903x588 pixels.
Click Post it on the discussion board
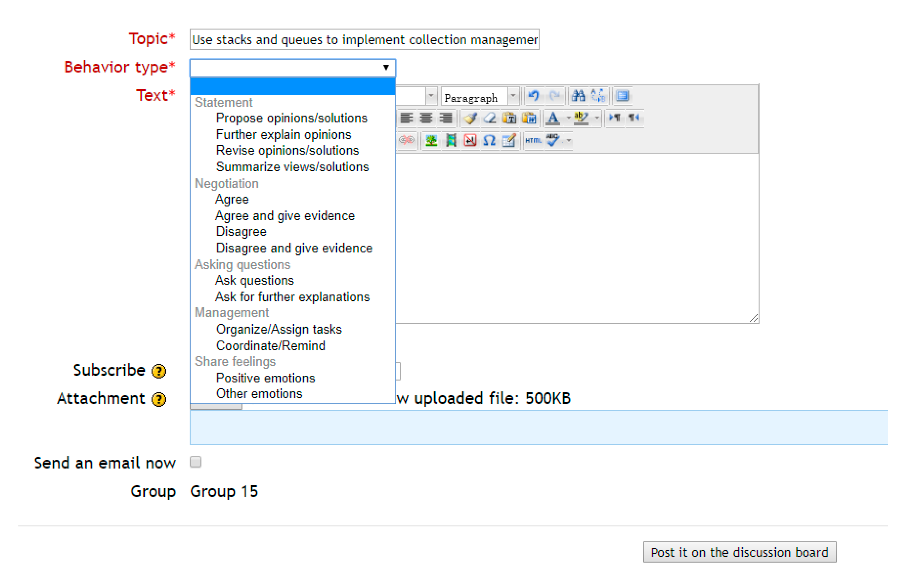click(x=739, y=552)
